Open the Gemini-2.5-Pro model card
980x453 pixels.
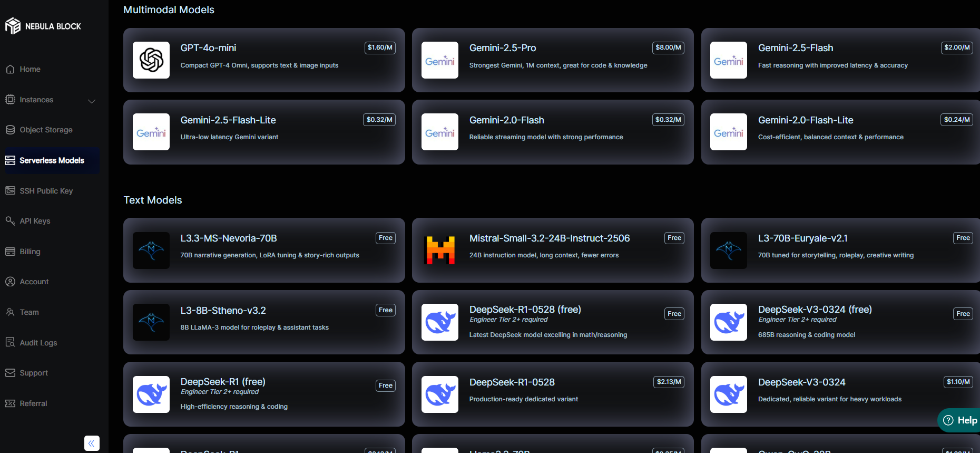point(552,60)
